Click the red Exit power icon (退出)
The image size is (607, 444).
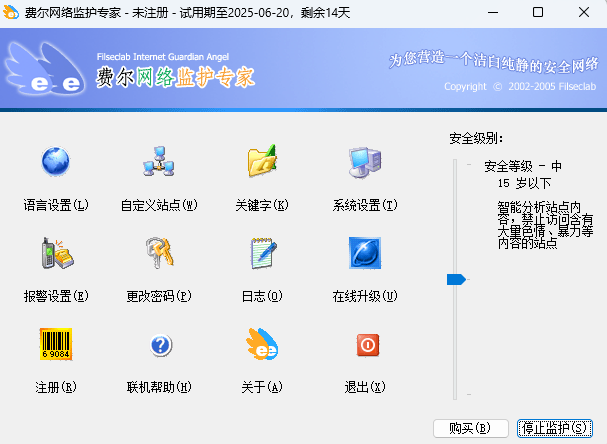[x=367, y=345]
